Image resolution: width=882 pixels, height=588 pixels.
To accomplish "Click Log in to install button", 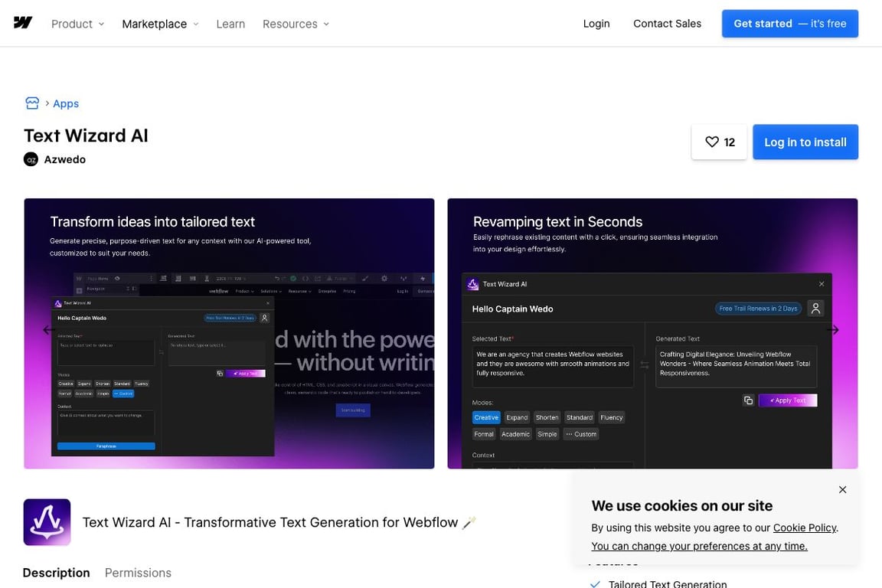I will 805,142.
